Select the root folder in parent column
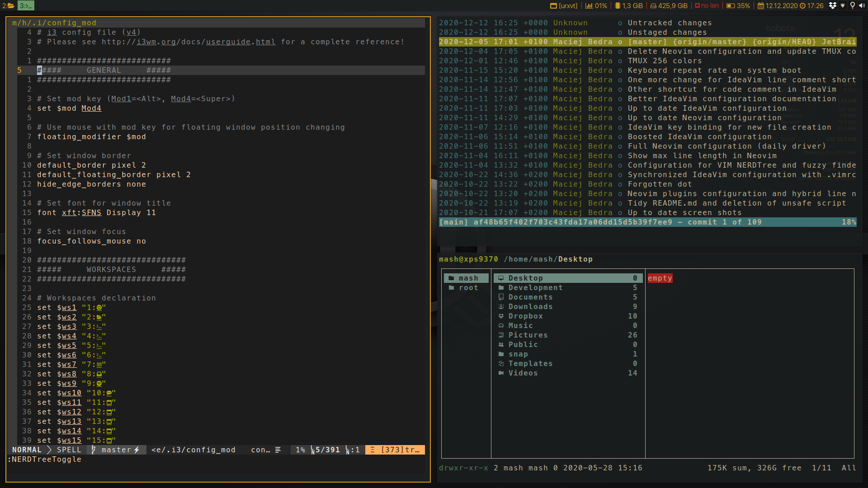This screenshot has height=488, width=868. pos(468,288)
